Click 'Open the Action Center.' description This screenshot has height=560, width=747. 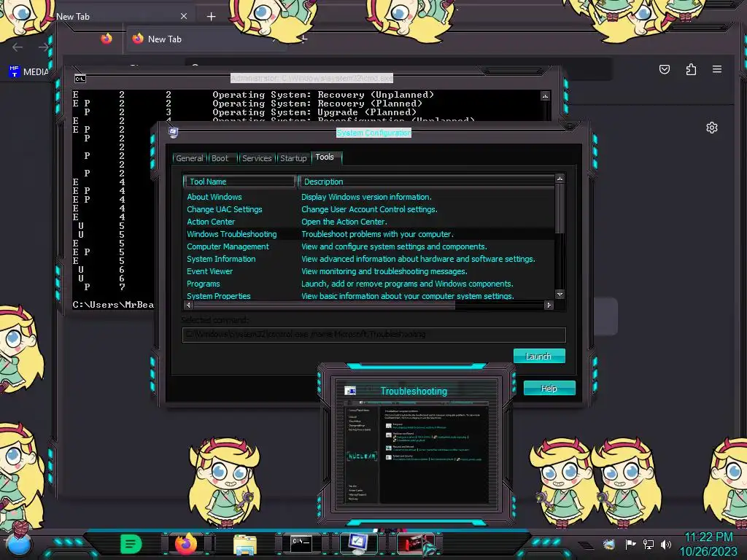click(344, 222)
